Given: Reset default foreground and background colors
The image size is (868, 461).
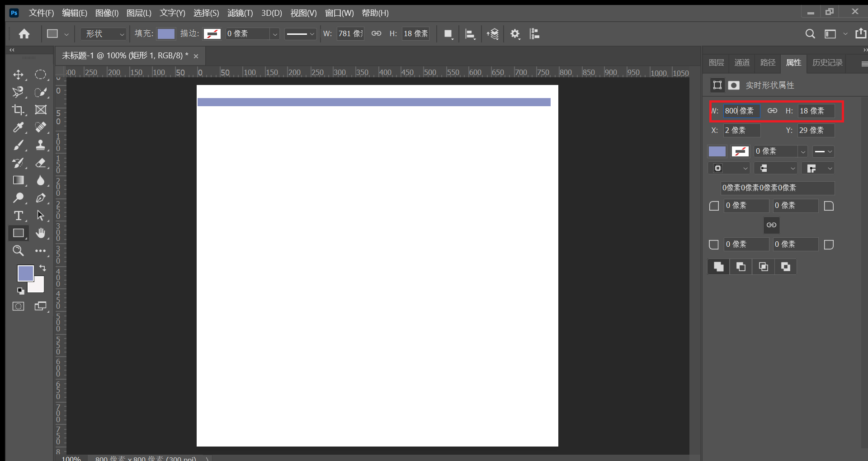Looking at the screenshot, I should (20, 291).
